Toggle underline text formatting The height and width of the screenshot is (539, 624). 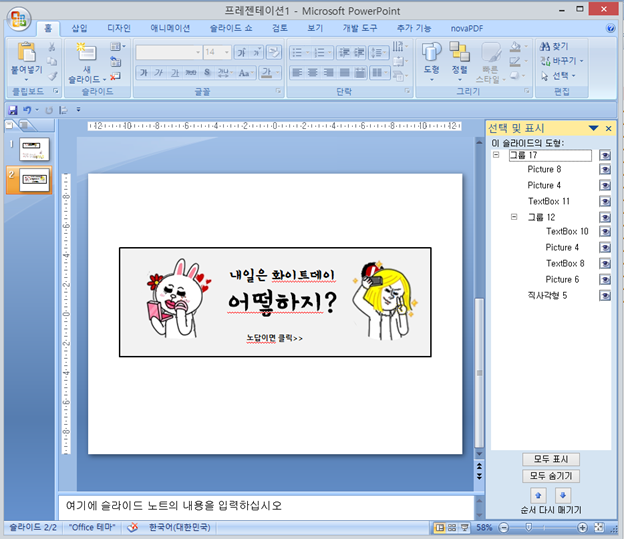175,72
